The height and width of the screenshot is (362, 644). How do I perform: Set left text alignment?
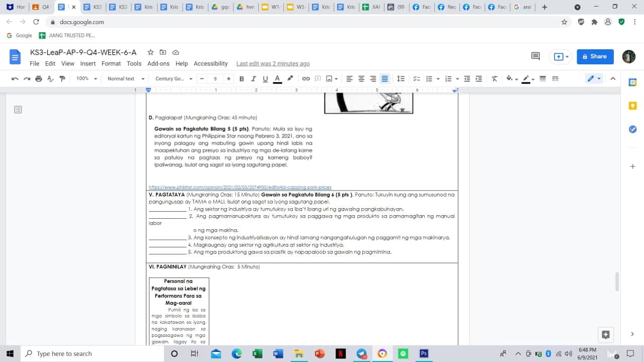349,79
